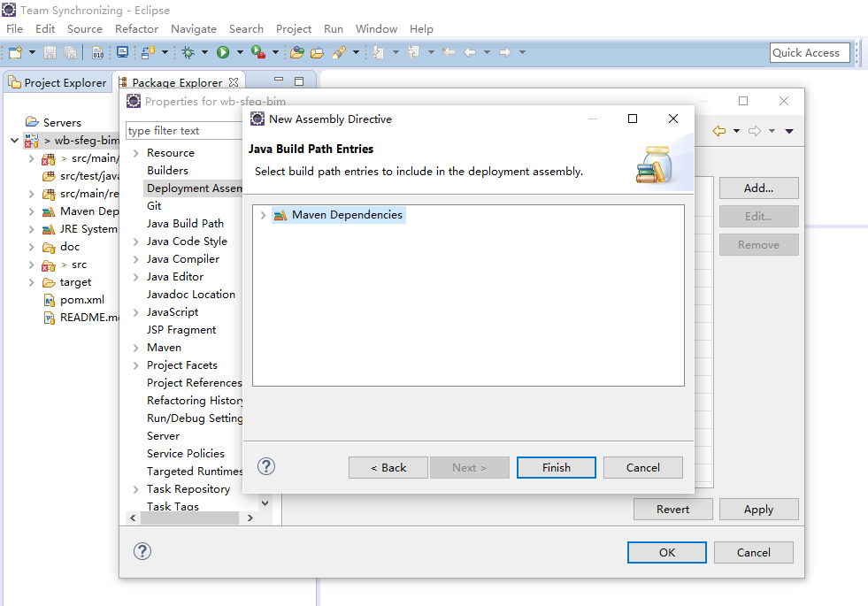The width and height of the screenshot is (868, 606).
Task: Click the binary 010 toolbar icon
Action: point(97,52)
